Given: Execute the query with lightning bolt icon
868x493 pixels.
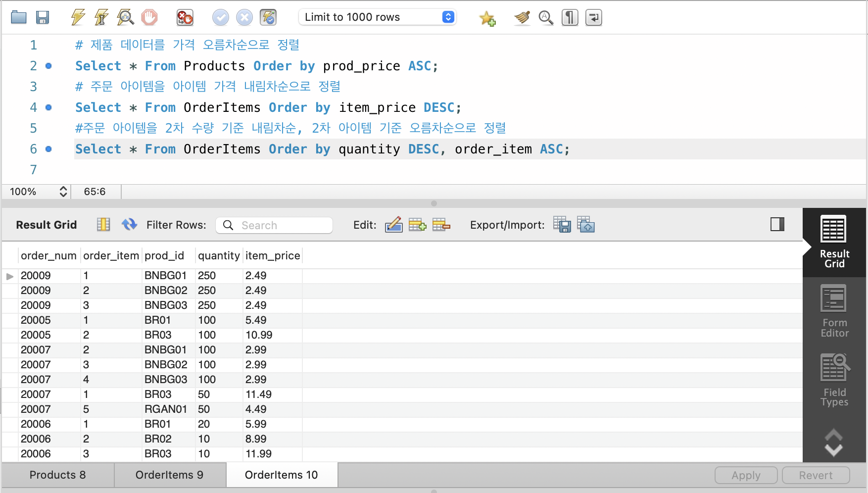Looking at the screenshot, I should 78,17.
